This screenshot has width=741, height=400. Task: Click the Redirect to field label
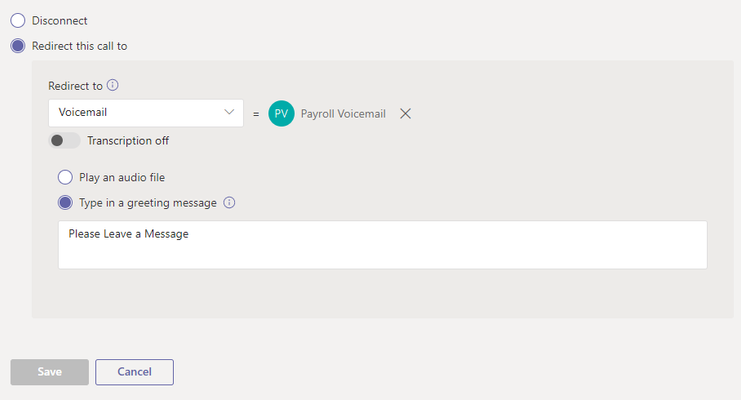[x=75, y=86]
